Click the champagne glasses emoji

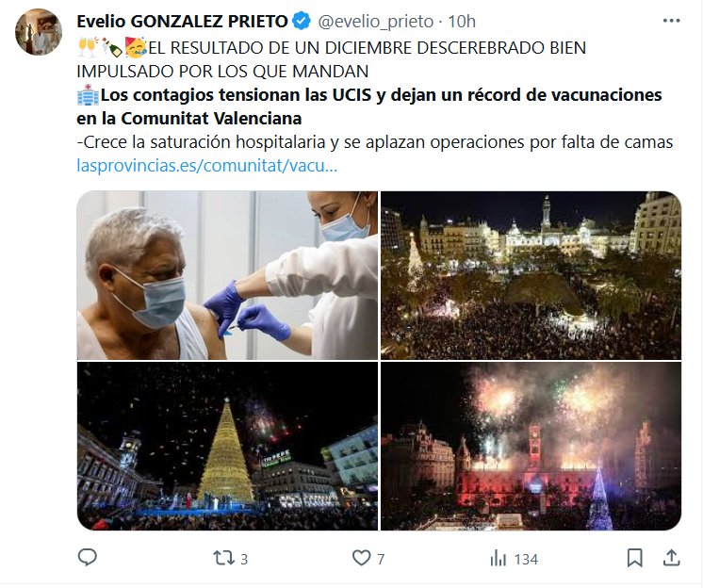[x=88, y=47]
